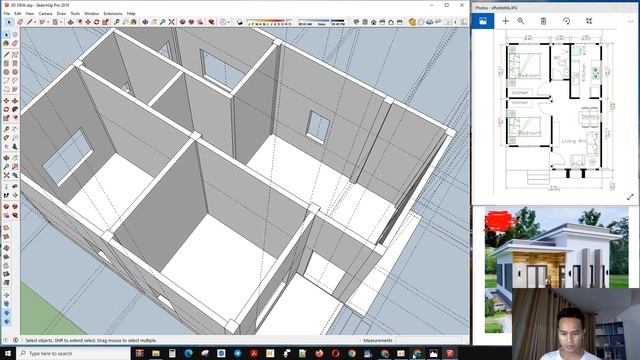Activate Follow Me tool in left palette
Image resolution: width=640 pixels, height=360 pixels.
point(15,109)
